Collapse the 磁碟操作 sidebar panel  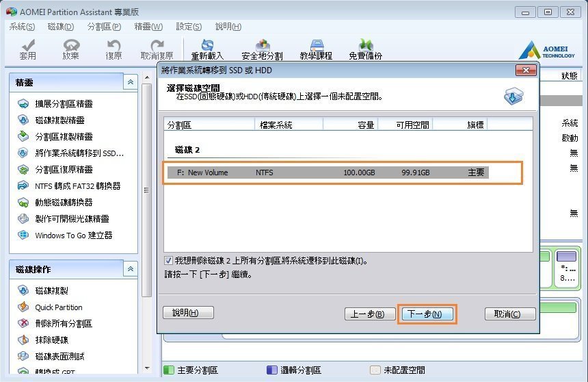(x=131, y=269)
